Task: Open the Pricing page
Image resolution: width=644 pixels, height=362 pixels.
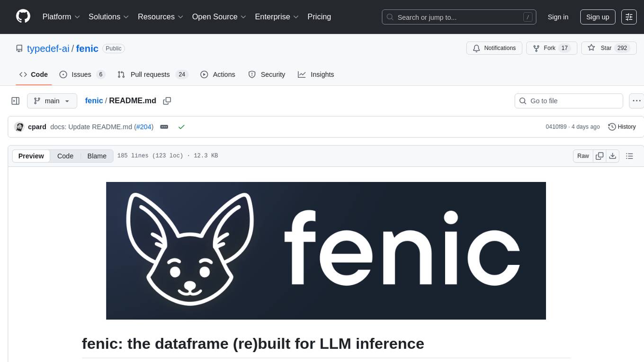Action: 319,17
